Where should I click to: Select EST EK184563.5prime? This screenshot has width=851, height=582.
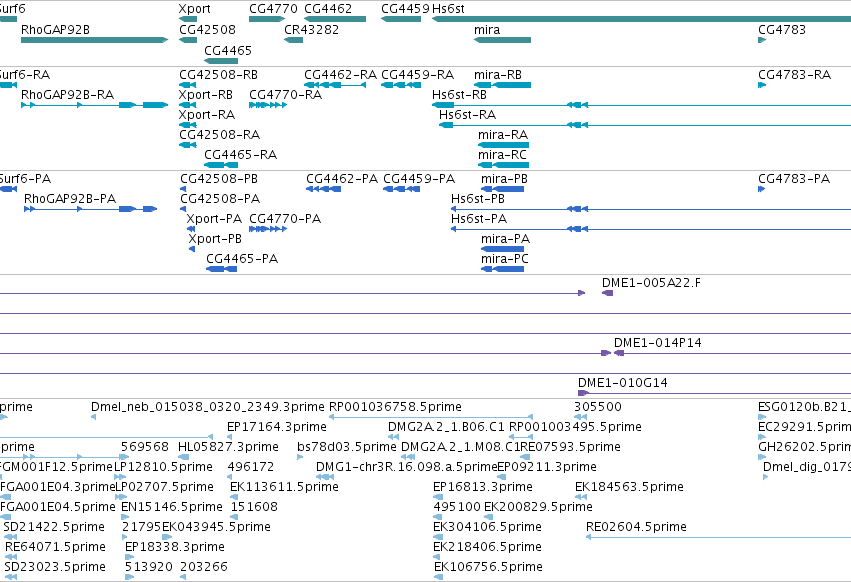(x=581, y=497)
